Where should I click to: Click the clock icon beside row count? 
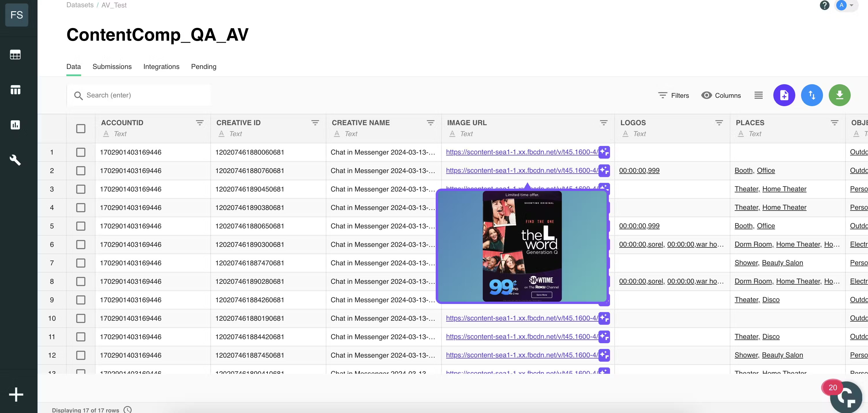(x=127, y=410)
